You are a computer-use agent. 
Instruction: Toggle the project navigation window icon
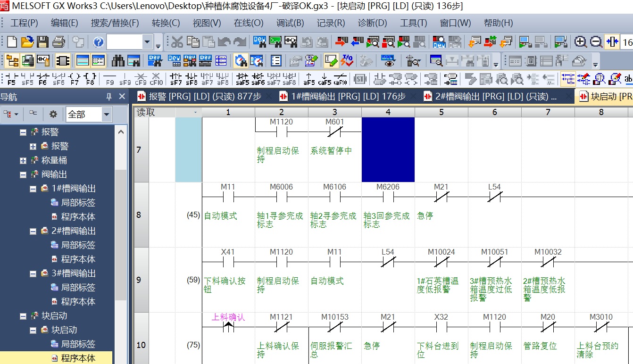coord(12,60)
